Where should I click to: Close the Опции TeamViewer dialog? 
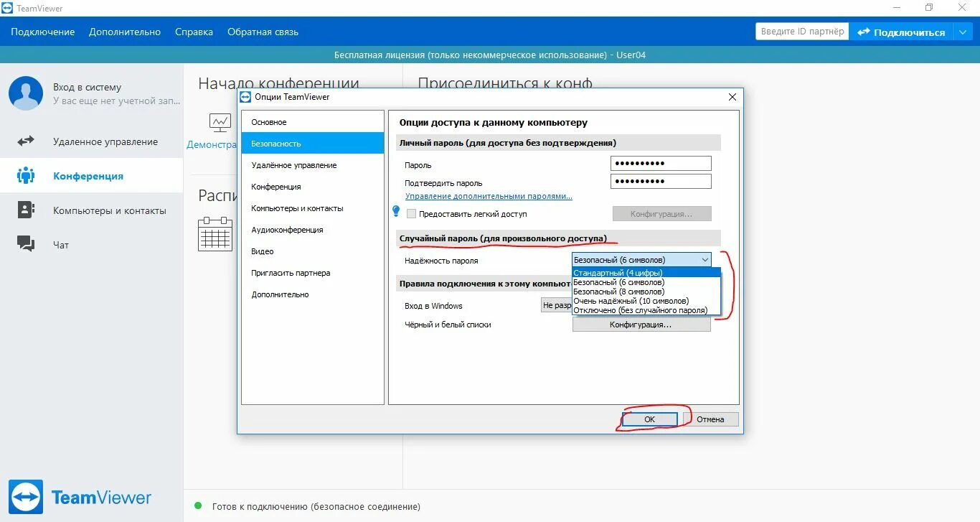pyautogui.click(x=732, y=97)
